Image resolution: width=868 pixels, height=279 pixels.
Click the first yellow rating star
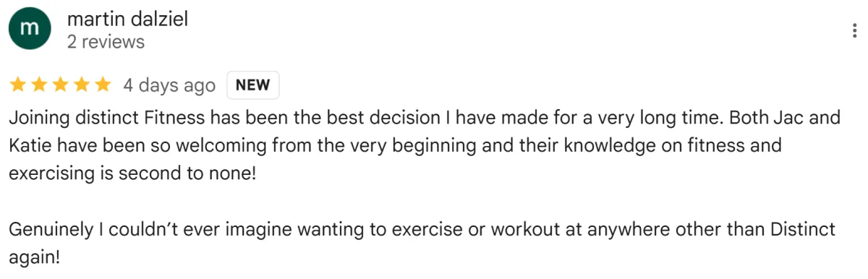tap(18, 85)
